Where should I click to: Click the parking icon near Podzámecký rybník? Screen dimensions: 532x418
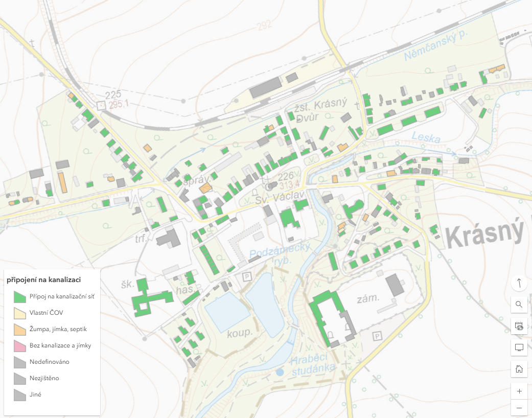pos(247,276)
